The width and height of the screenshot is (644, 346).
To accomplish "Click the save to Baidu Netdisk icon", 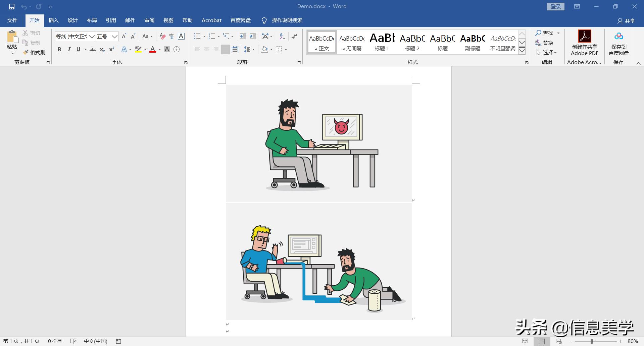I will (618, 36).
